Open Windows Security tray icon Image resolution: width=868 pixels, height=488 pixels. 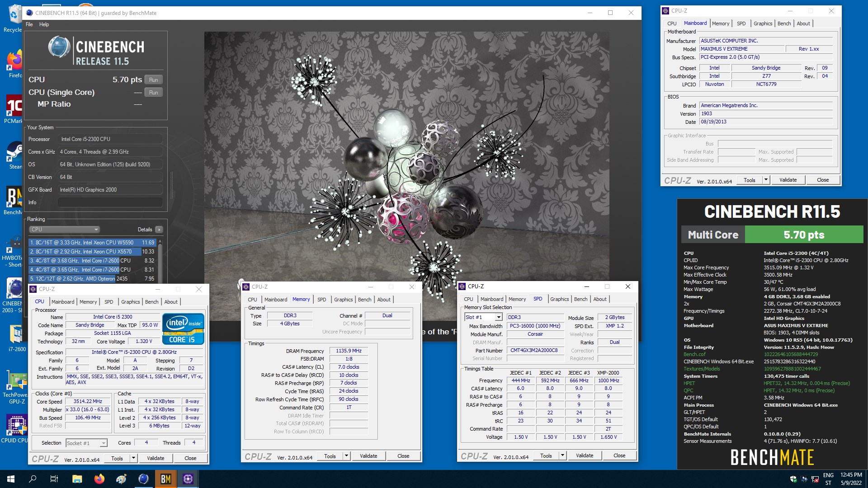(x=793, y=479)
